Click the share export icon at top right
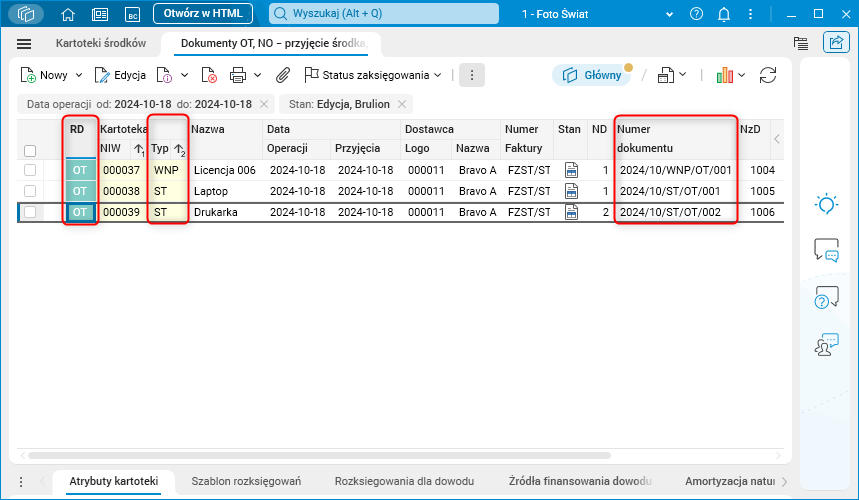 coord(836,42)
